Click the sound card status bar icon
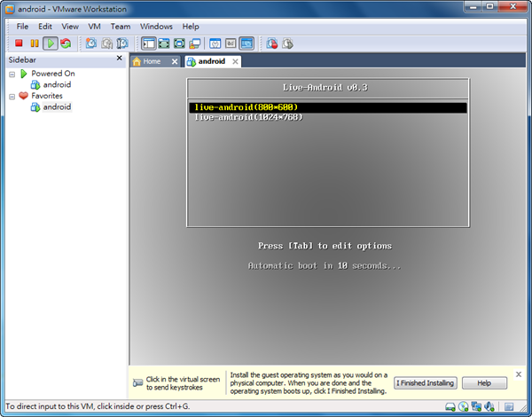This screenshot has height=417, width=532. pyautogui.click(x=489, y=406)
